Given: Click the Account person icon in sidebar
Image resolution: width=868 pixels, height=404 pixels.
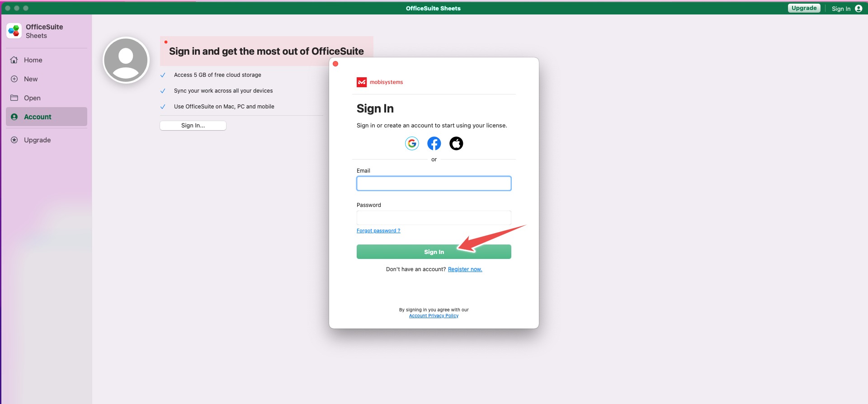Looking at the screenshot, I should tap(14, 117).
